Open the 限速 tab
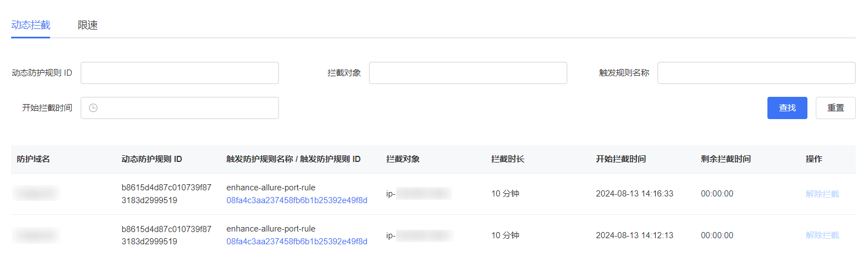Image resolution: width=868 pixels, height=256 pixels. (x=88, y=25)
